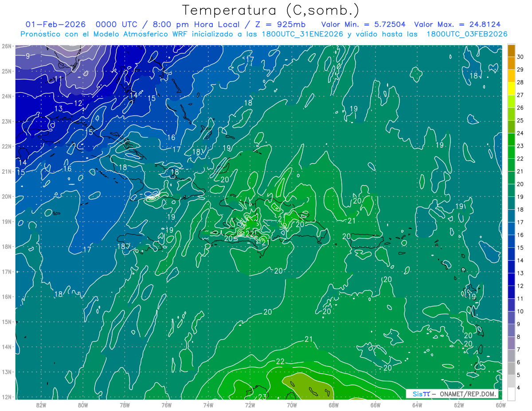The height and width of the screenshot is (411, 532).
Task: Select the dark blue color-scale segment between 12 and 13
Action: point(511,279)
